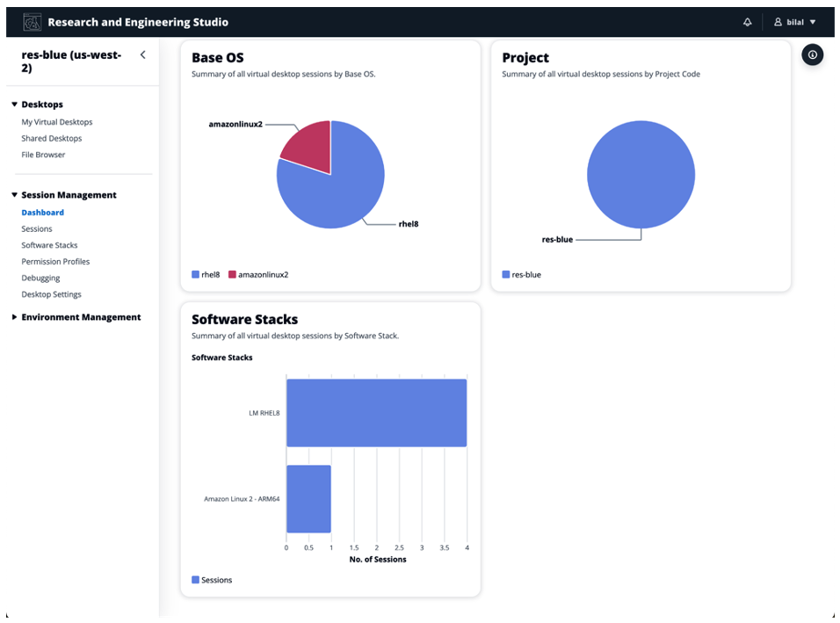Open Desktop Settings
The height and width of the screenshot is (623, 840).
(x=49, y=293)
